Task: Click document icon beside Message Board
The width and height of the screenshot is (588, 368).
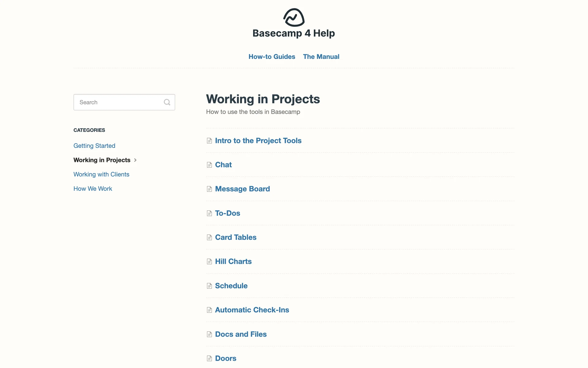Action: (x=209, y=189)
